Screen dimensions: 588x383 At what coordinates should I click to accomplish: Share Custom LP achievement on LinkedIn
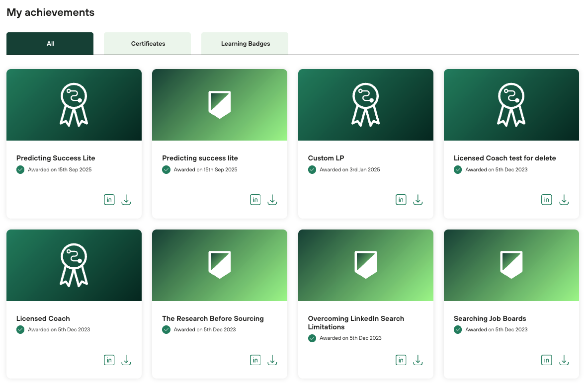tap(401, 200)
